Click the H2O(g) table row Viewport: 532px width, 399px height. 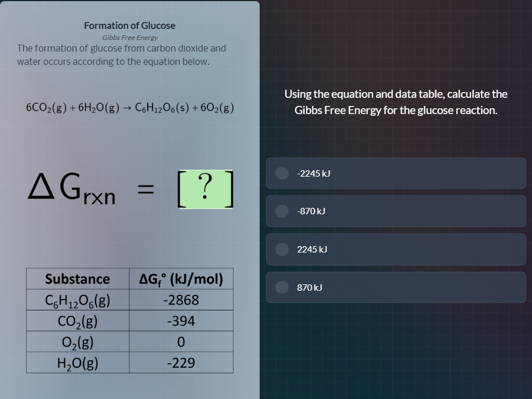[x=78, y=362]
